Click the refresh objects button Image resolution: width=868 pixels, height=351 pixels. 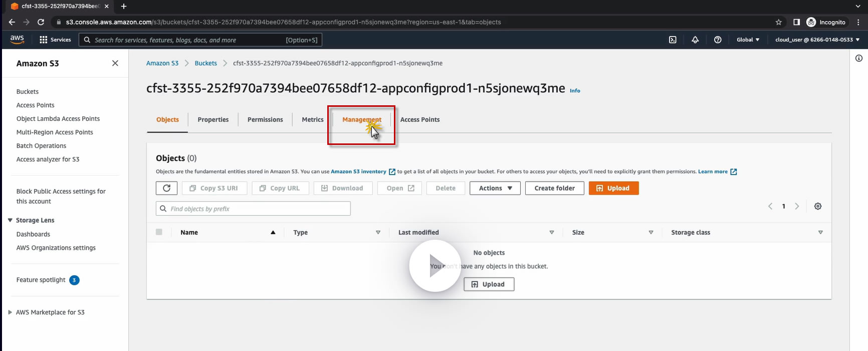point(166,188)
